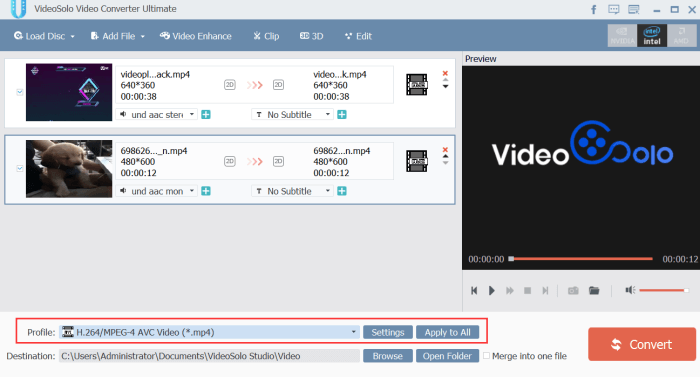The height and width of the screenshot is (377, 700).
Task: Toggle NVIDIA hardware acceleration
Action: [622, 35]
